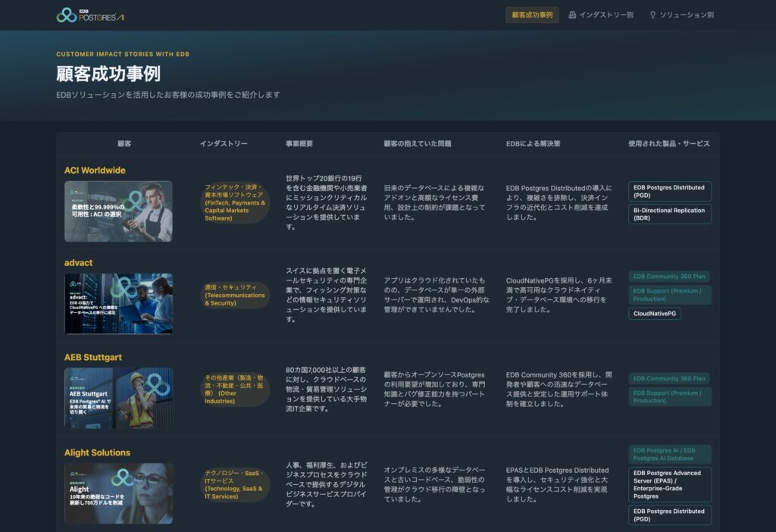Click the Alight story thumbnail

[118, 493]
